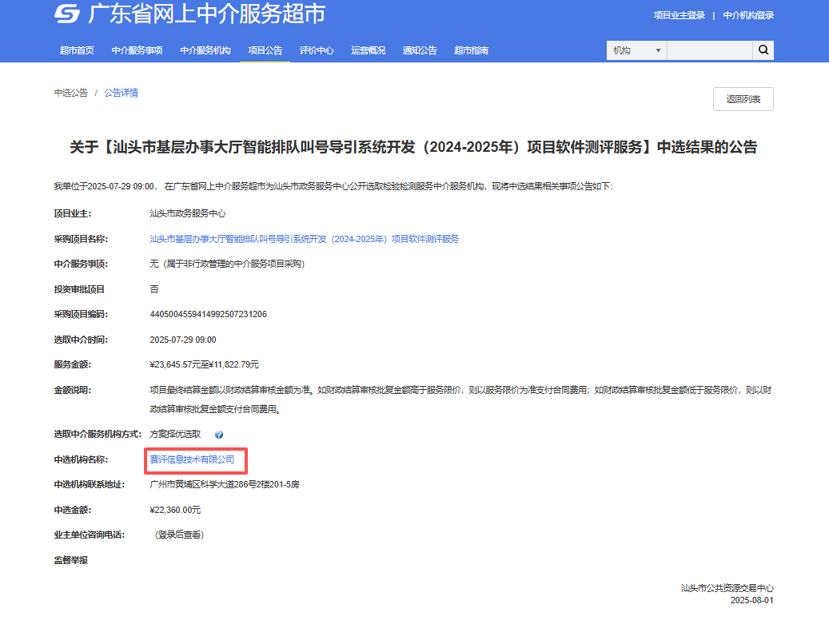Open the 机构 search type dropdown

point(636,50)
